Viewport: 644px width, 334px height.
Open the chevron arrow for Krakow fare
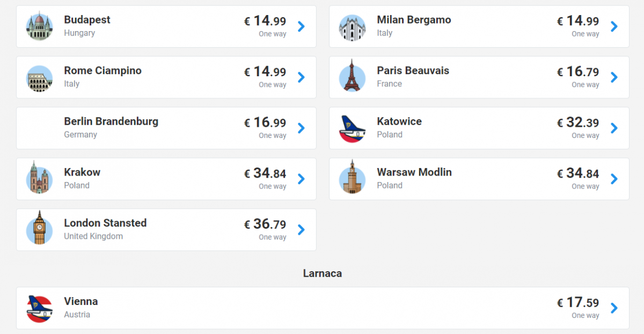[x=301, y=179]
